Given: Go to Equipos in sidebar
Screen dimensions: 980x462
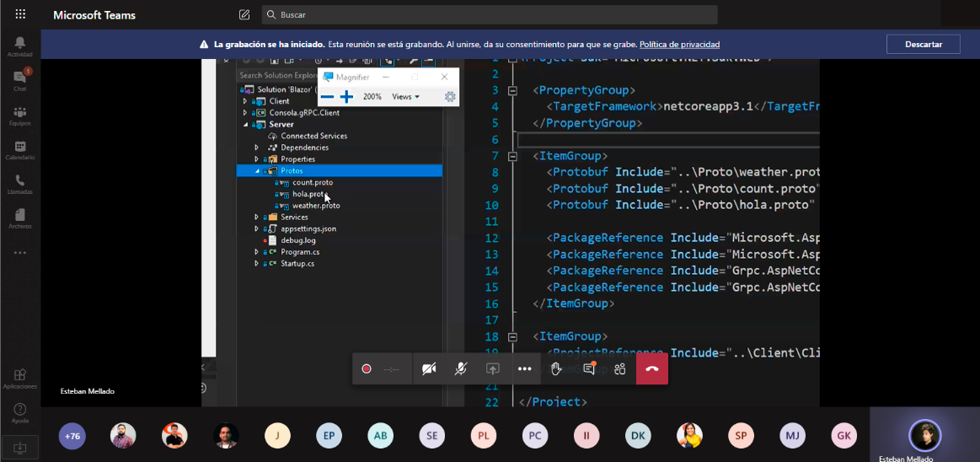Looking at the screenshot, I should point(20,115).
